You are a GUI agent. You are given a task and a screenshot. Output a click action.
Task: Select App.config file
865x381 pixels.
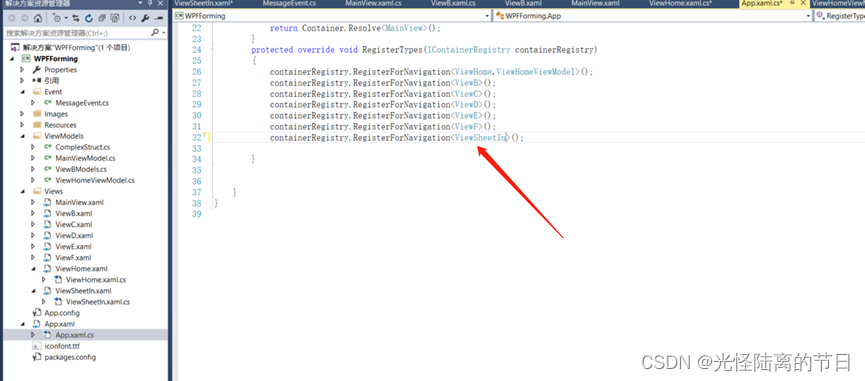tap(62, 313)
